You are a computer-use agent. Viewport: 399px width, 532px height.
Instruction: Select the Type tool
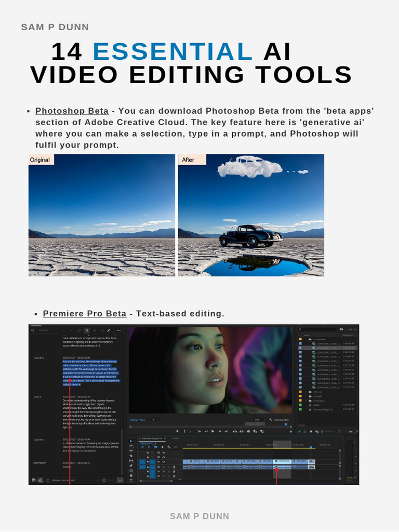coord(131,480)
